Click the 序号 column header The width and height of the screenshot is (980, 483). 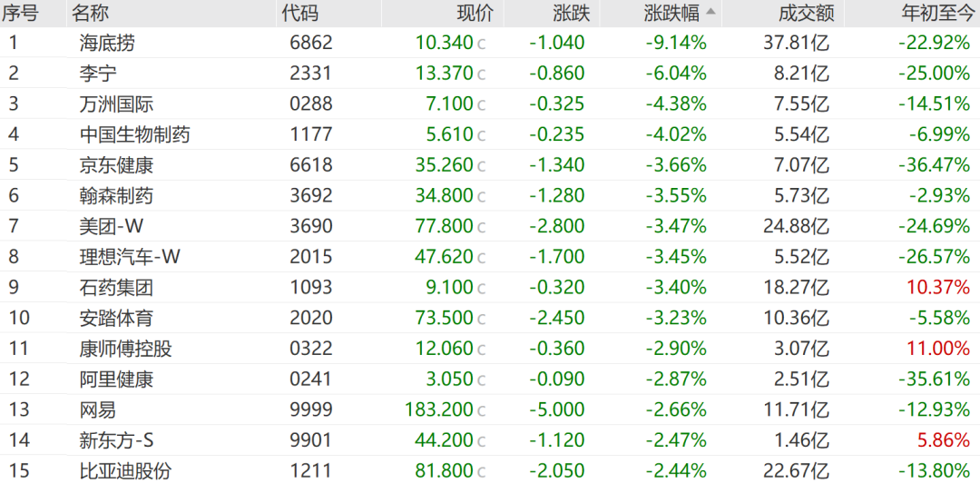click(x=20, y=13)
